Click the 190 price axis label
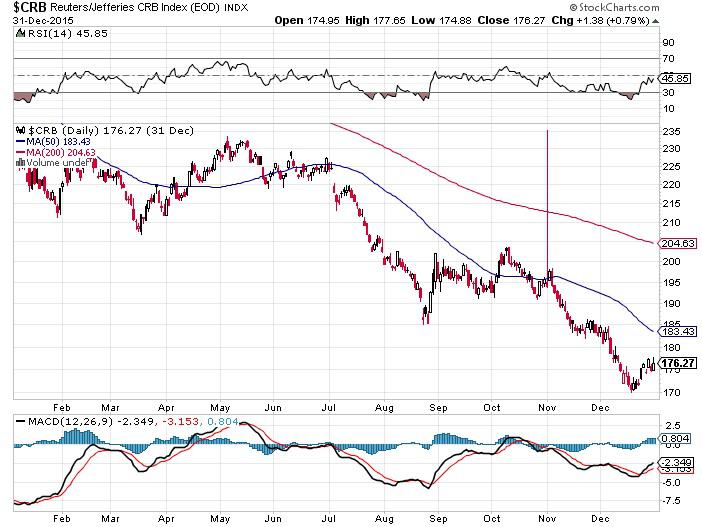Image resolution: width=702 pixels, height=527 pixels. pyautogui.click(x=671, y=304)
